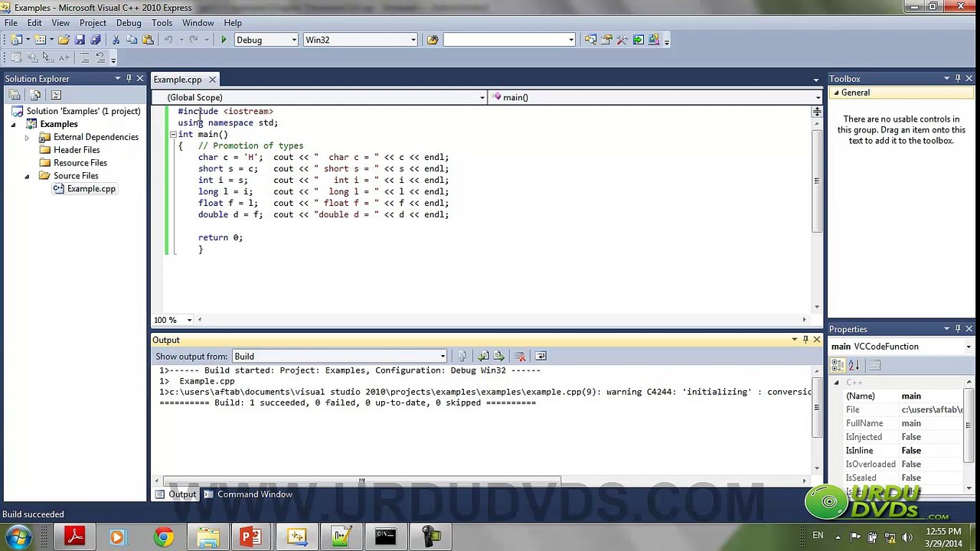Click the Toolbox wrench icon in toolbar

[622, 40]
